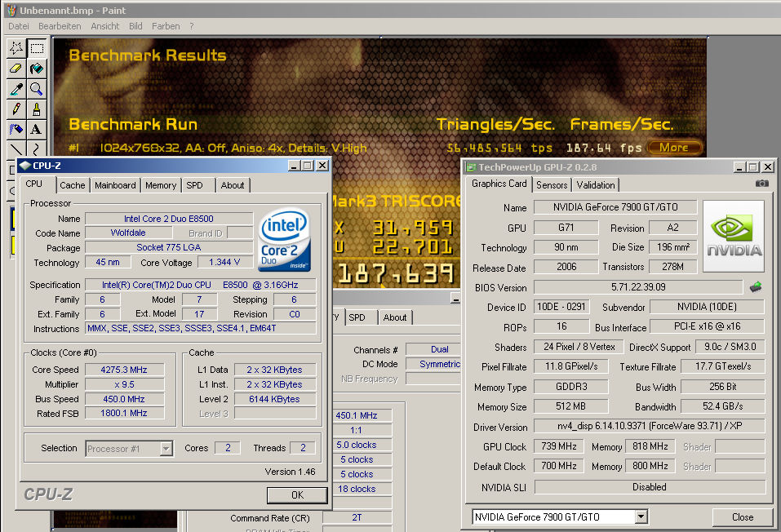Image resolution: width=781 pixels, height=532 pixels.
Task: Open the Datei menu in Paint
Action: pyautogui.click(x=19, y=26)
